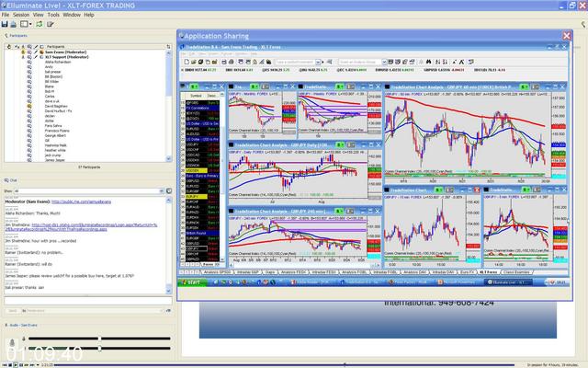Open the Window menu

click(72, 15)
